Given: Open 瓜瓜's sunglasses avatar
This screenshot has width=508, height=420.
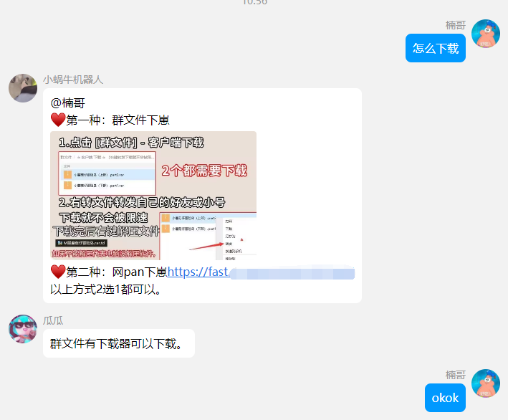Looking at the screenshot, I should point(23,329).
